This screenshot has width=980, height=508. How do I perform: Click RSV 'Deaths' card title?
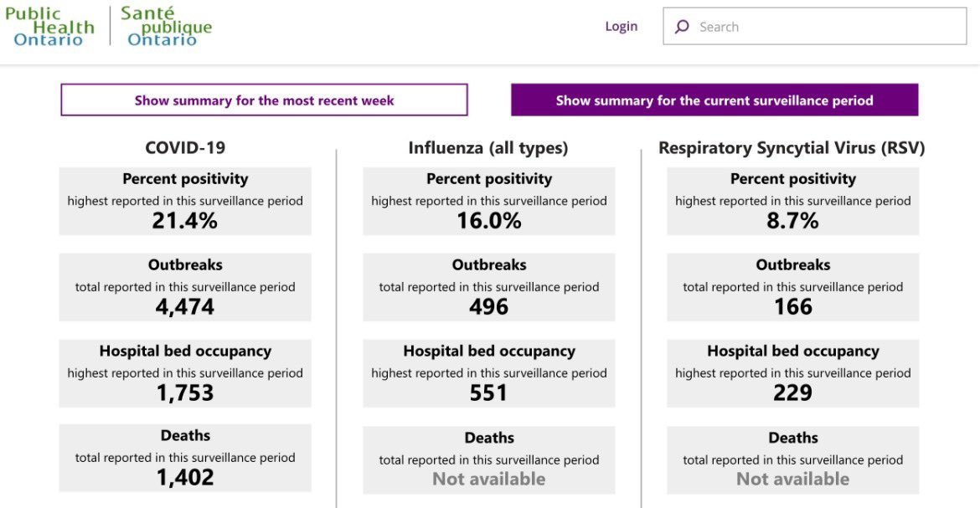click(x=792, y=438)
